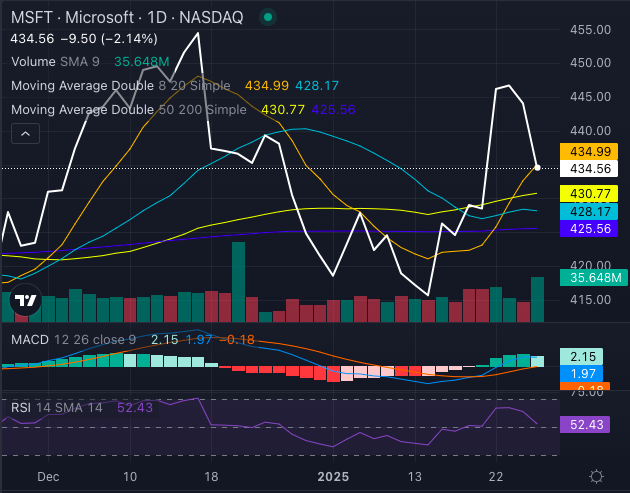This screenshot has height=493, width=630.
Task: Click the blue 1.97 MACD value label
Action: click(x=590, y=374)
